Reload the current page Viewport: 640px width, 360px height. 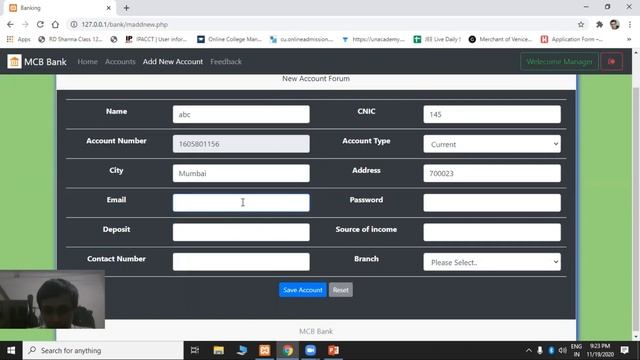pyautogui.click(x=40, y=24)
